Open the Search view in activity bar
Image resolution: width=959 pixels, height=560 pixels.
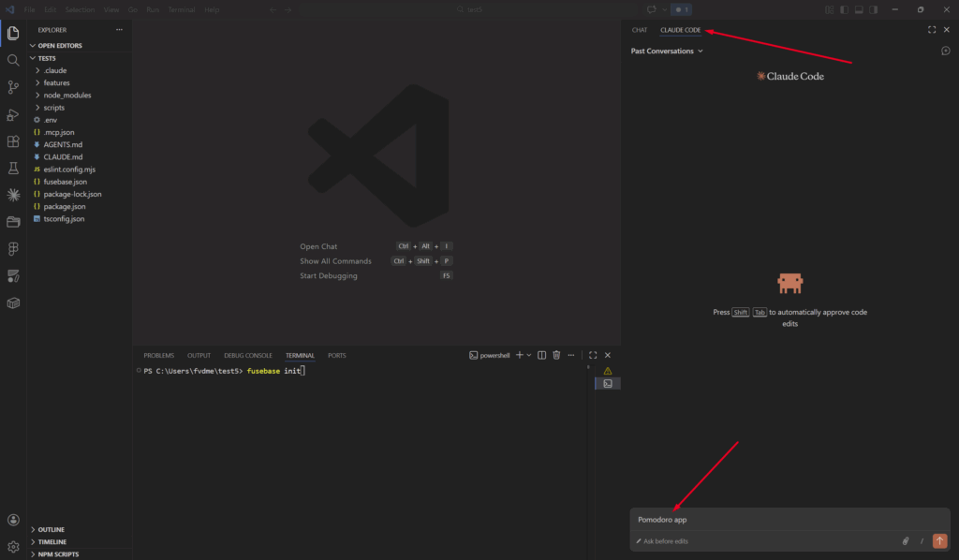click(13, 60)
